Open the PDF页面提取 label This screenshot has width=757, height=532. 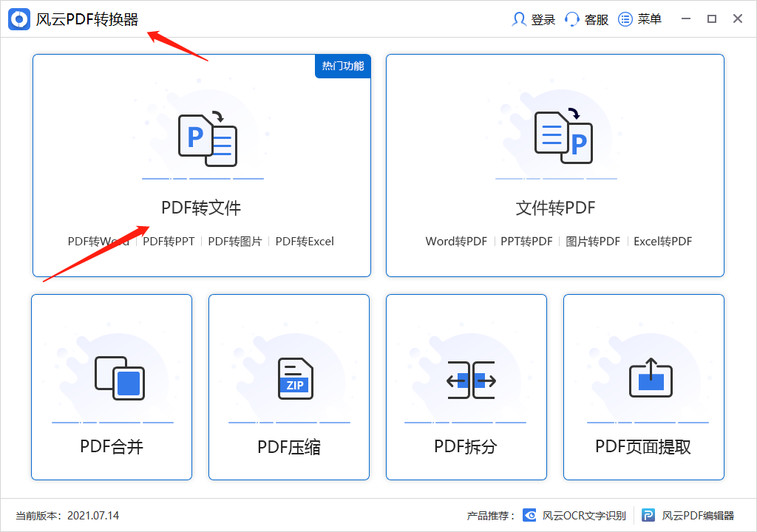643,446
